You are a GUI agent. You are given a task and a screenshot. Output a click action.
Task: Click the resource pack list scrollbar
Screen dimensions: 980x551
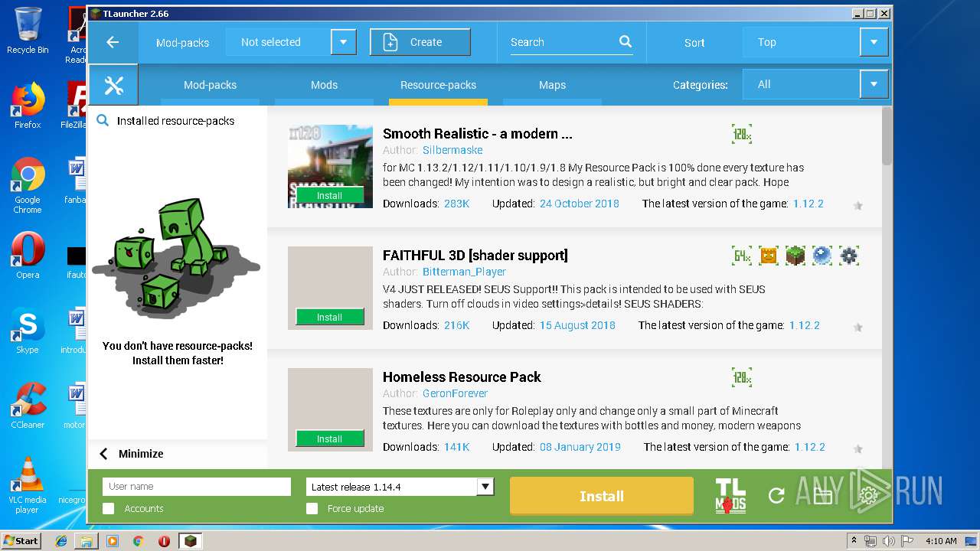coord(887,136)
